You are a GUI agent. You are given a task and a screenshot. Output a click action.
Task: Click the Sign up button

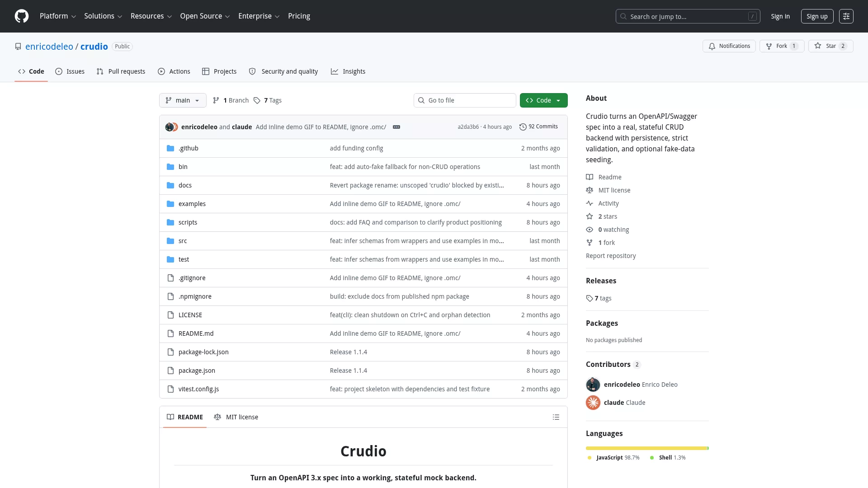click(x=817, y=16)
